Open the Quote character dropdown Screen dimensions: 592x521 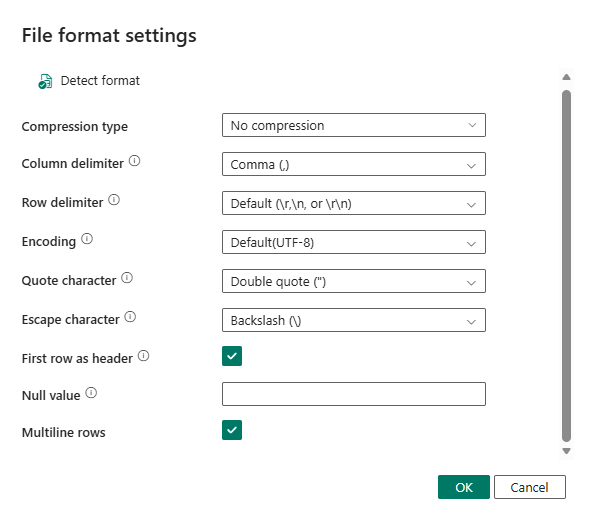[x=354, y=281]
